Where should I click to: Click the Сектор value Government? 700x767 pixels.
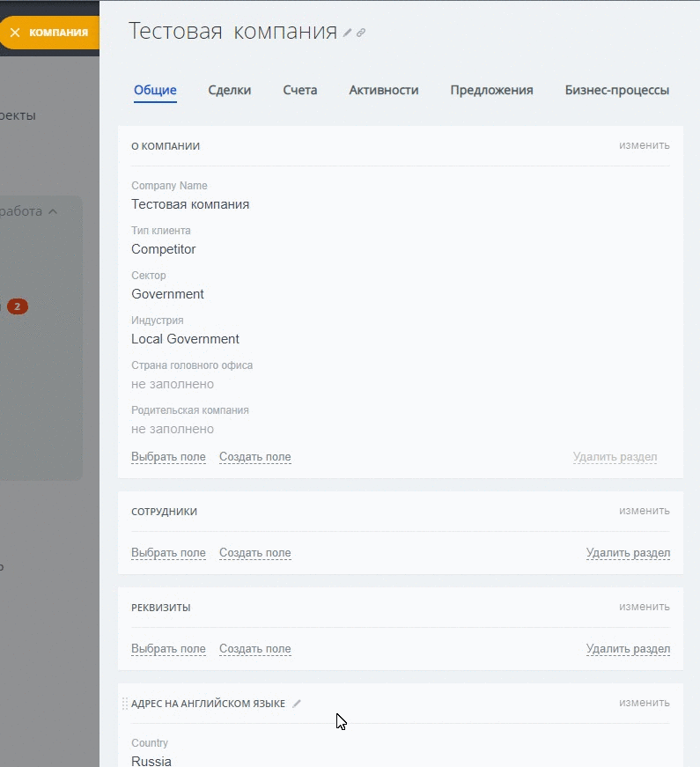point(167,294)
